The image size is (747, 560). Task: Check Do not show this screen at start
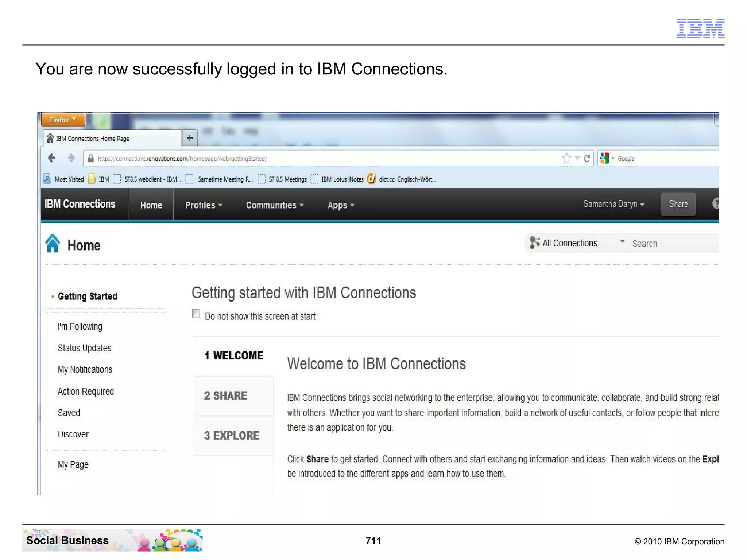[x=196, y=314]
